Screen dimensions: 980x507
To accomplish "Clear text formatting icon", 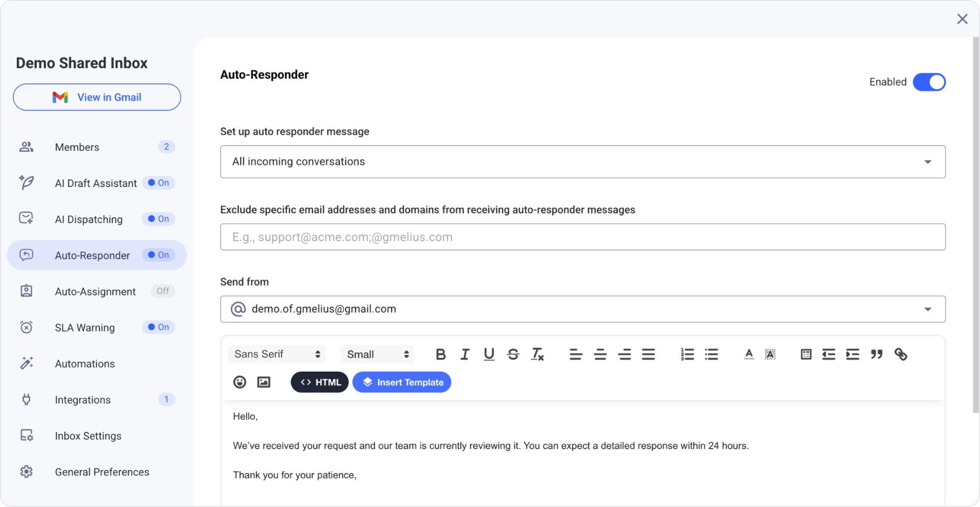I will 537,354.
